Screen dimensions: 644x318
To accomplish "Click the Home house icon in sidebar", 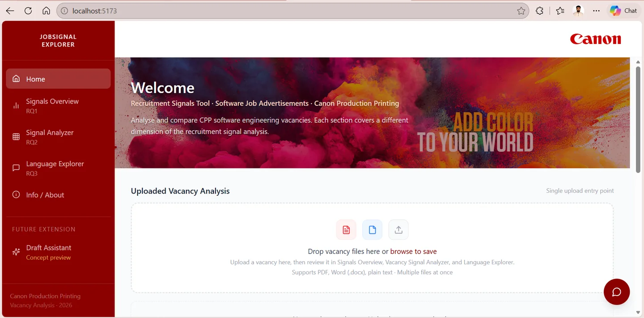I will pos(16,79).
